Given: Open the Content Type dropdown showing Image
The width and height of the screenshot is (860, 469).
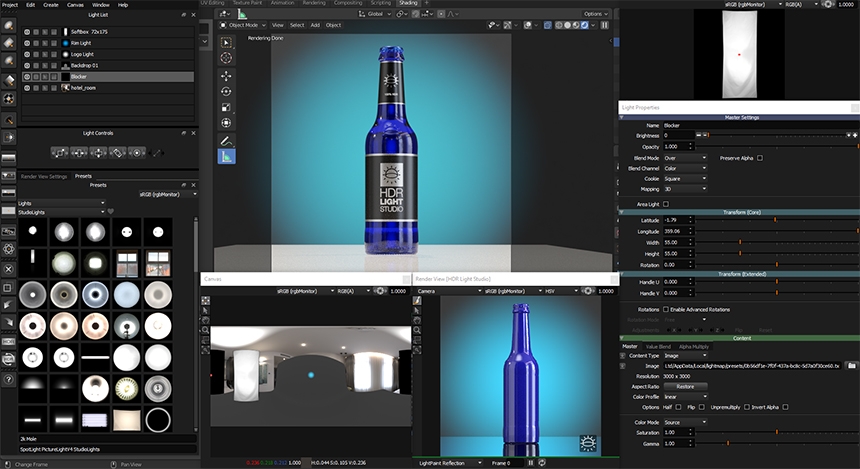Looking at the screenshot, I should pyautogui.click(x=684, y=355).
